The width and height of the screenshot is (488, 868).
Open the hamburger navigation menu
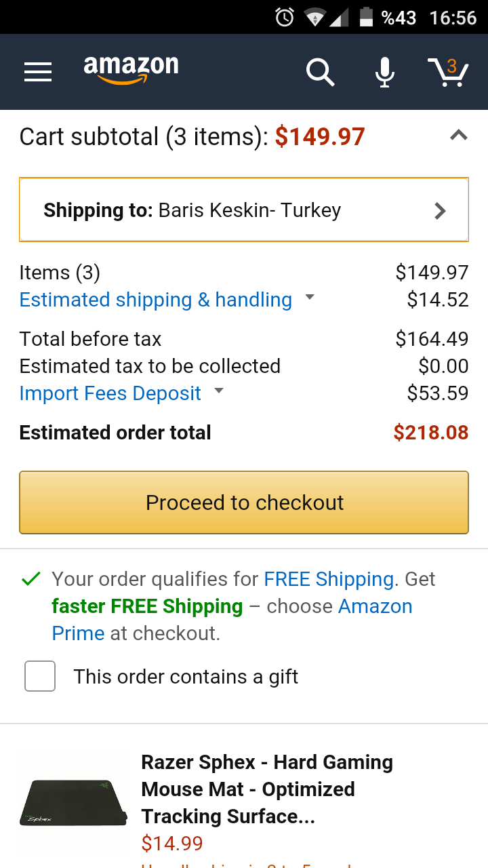(38, 72)
